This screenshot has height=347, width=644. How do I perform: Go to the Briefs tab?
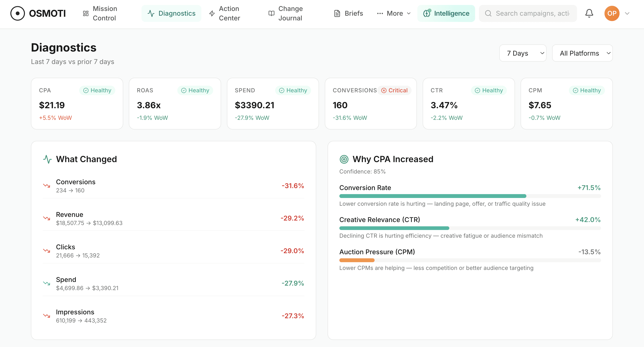(x=348, y=14)
